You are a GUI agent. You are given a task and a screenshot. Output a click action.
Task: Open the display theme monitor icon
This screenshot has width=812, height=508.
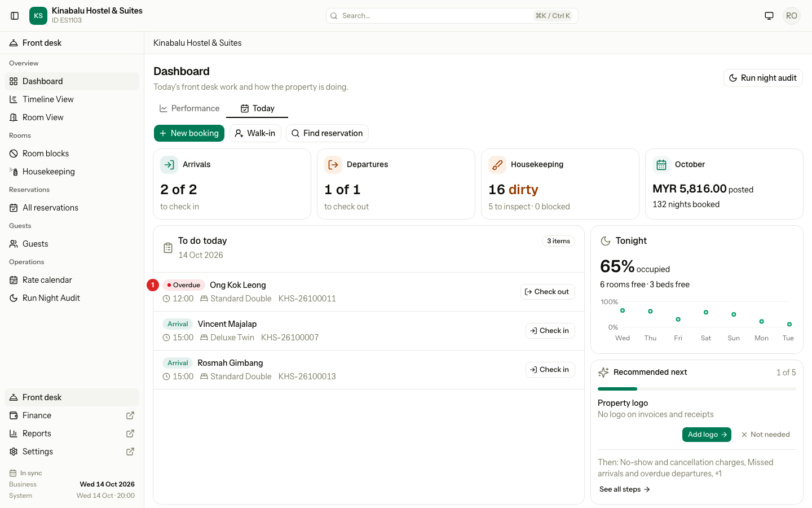click(769, 16)
